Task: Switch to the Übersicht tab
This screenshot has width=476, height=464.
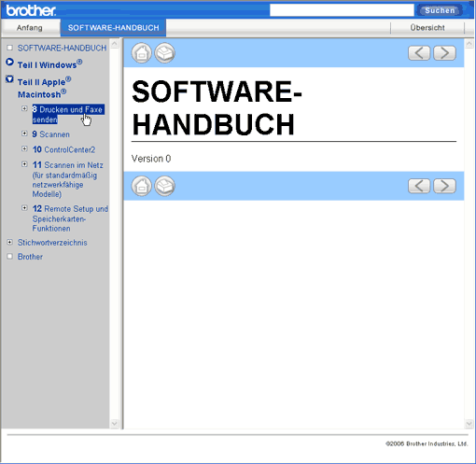Action: pos(427,28)
